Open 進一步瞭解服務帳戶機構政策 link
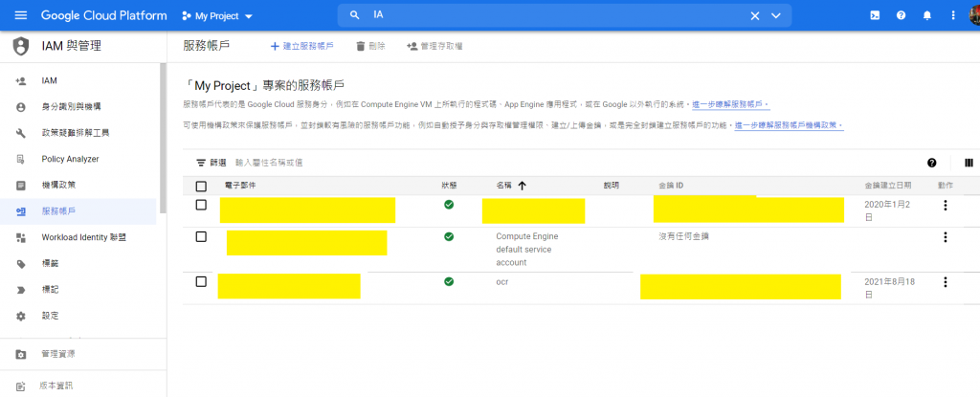Viewport: 980px width, 397px height. 789,125
